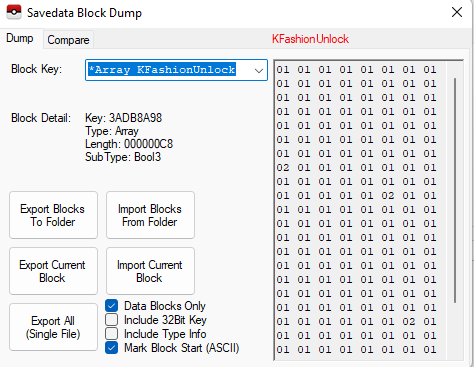Switch to the Compare tab
The height and width of the screenshot is (367, 474).
[68, 40]
